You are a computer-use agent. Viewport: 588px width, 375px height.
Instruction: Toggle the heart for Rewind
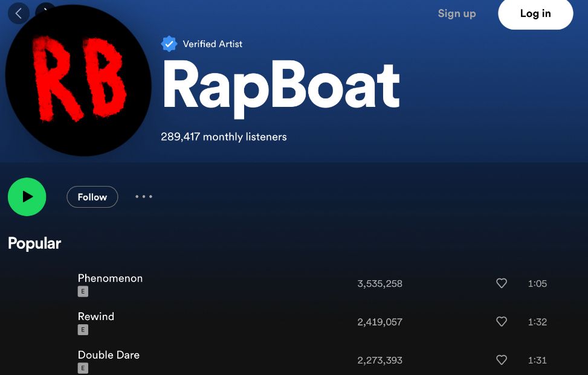pos(502,322)
